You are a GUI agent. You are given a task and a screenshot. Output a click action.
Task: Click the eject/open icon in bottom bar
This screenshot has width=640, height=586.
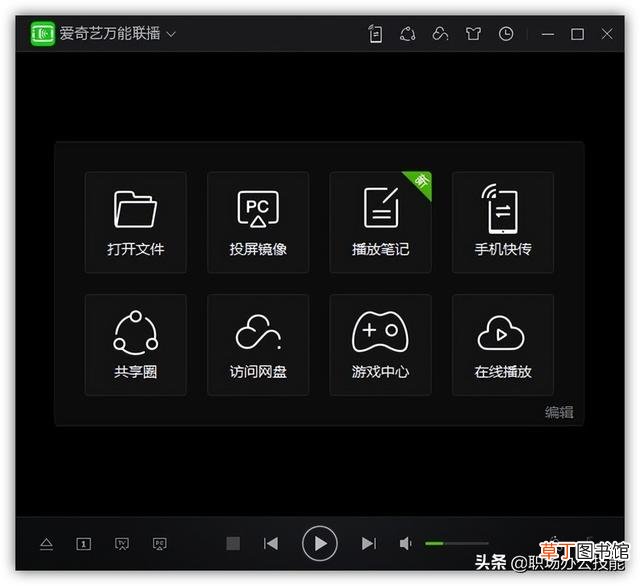point(47,544)
